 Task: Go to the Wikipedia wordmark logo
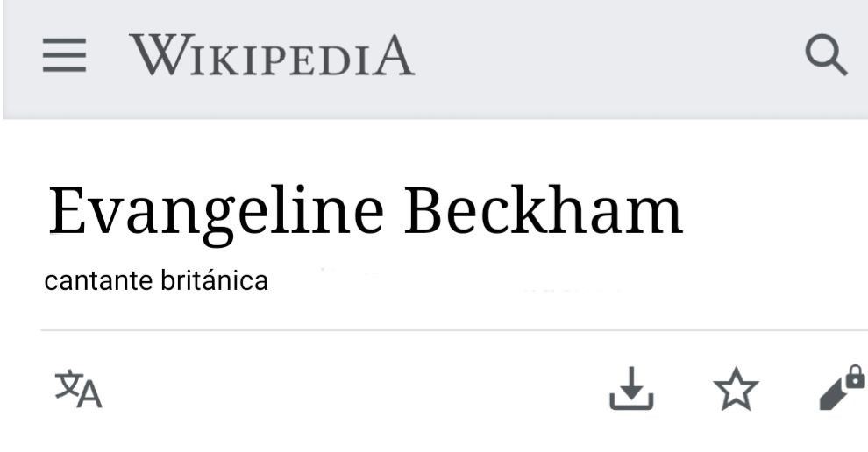tap(272, 55)
